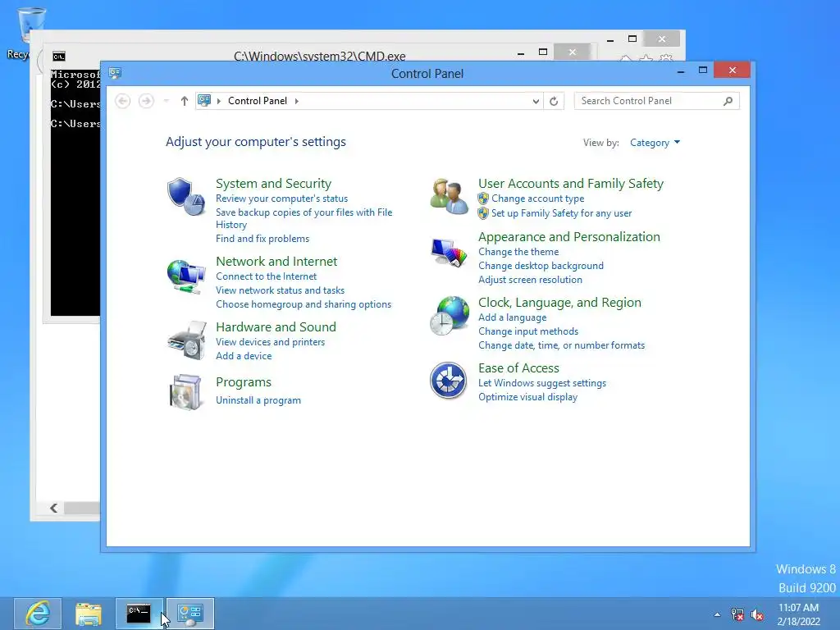Image resolution: width=840 pixels, height=630 pixels.
Task: Open System and Security shield icon
Action: point(186,197)
